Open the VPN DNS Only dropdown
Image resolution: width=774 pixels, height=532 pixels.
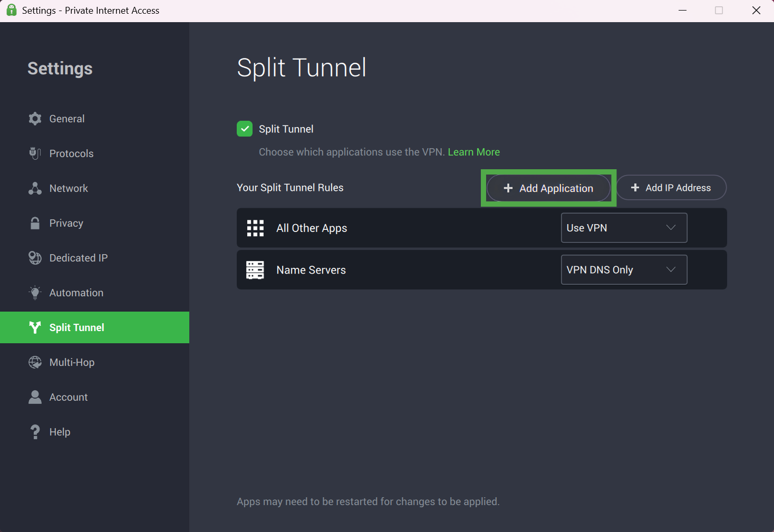(624, 269)
